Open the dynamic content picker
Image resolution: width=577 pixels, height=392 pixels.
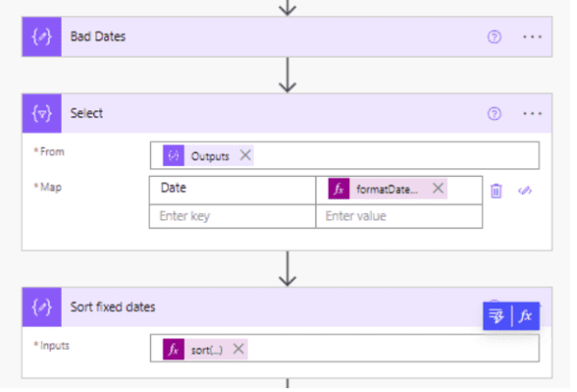[496, 315]
